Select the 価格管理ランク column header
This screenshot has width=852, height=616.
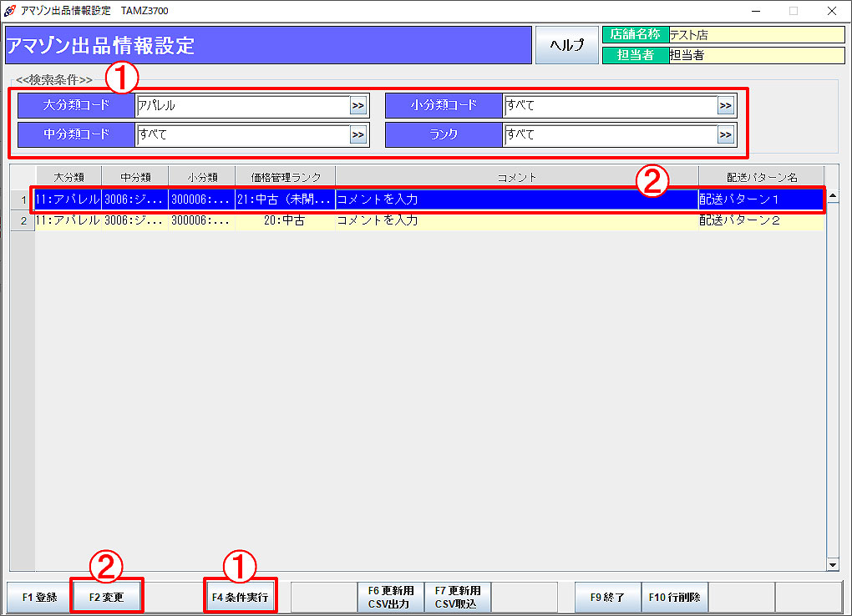pyautogui.click(x=286, y=177)
